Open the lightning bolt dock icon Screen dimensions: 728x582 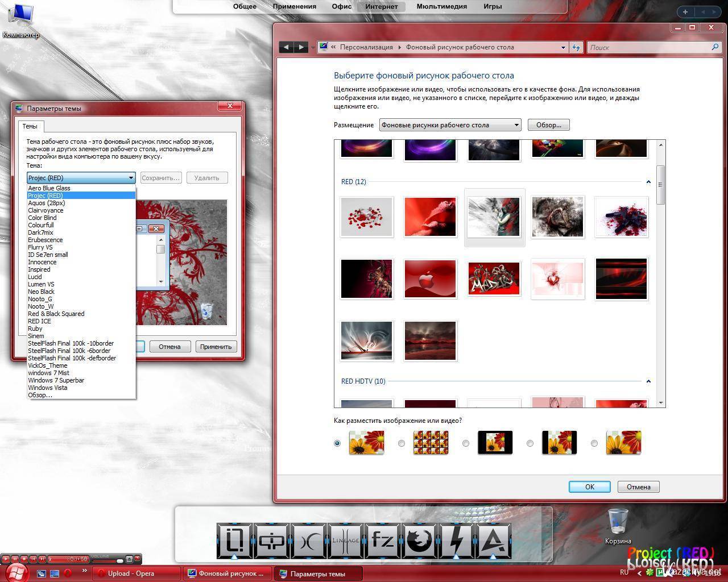pyautogui.click(x=456, y=541)
